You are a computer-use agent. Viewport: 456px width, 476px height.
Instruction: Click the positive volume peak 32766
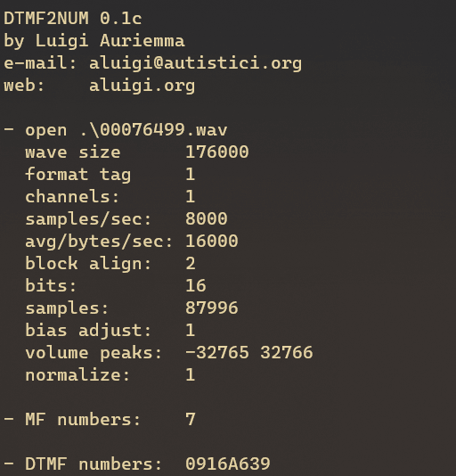click(287, 352)
